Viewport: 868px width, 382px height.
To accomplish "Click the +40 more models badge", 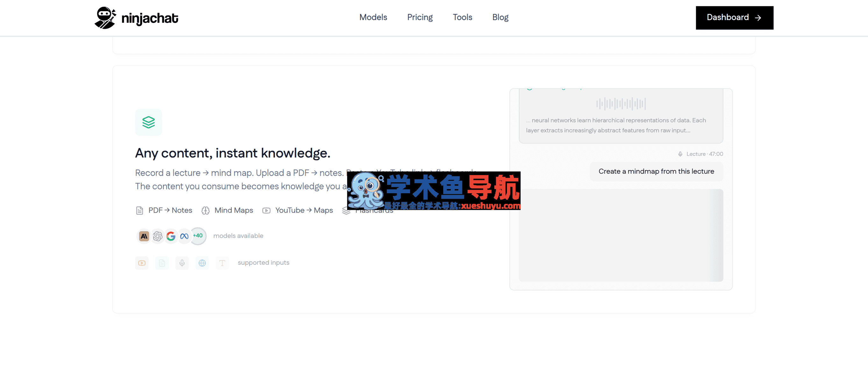I will point(198,236).
